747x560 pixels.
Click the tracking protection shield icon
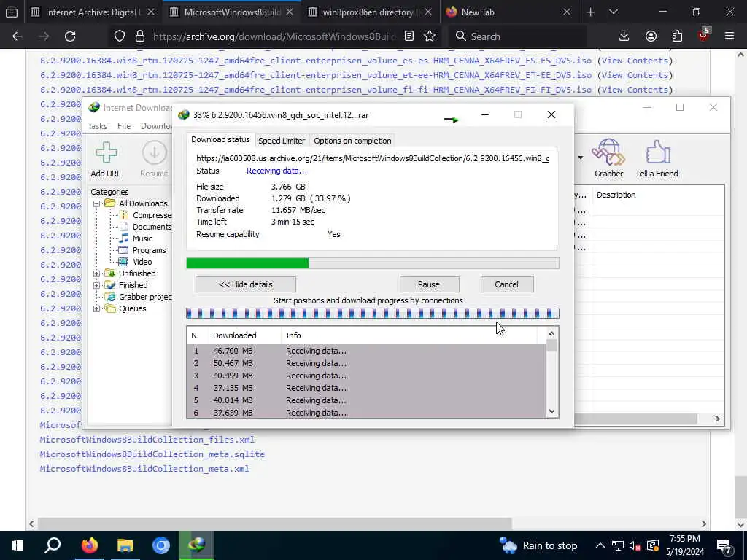[120, 36]
